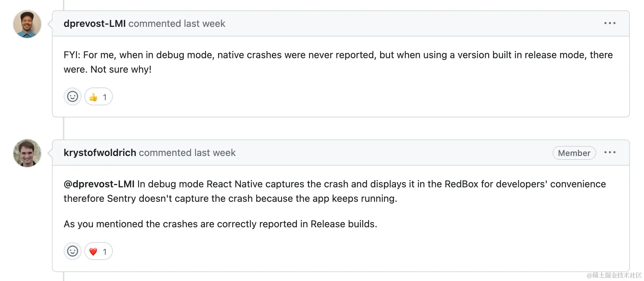Open dprevost-LMI's profile via their username

tap(94, 23)
